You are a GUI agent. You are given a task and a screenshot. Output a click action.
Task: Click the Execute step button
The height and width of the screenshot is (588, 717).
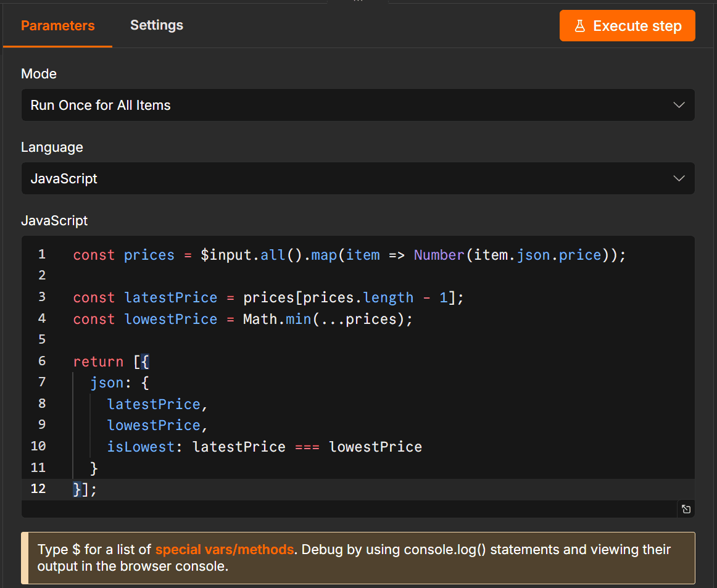[x=627, y=25]
